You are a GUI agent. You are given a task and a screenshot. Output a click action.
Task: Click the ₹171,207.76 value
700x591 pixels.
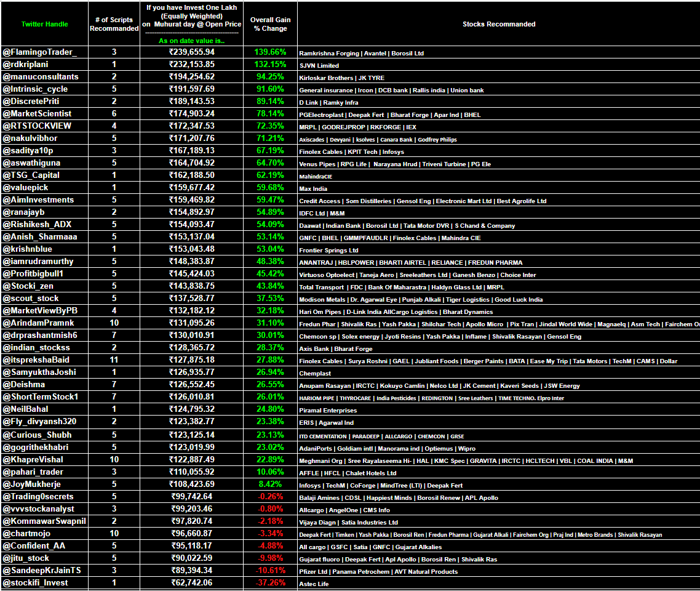coord(191,139)
